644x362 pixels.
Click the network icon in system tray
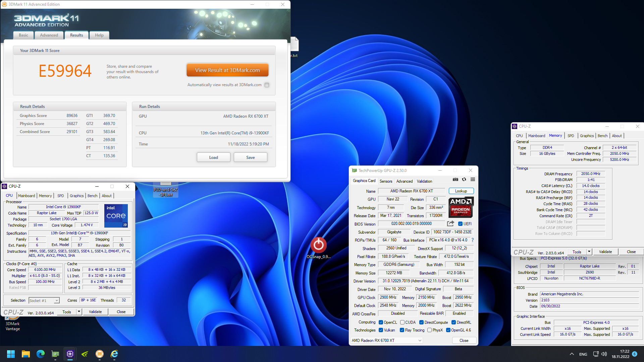[596, 354]
